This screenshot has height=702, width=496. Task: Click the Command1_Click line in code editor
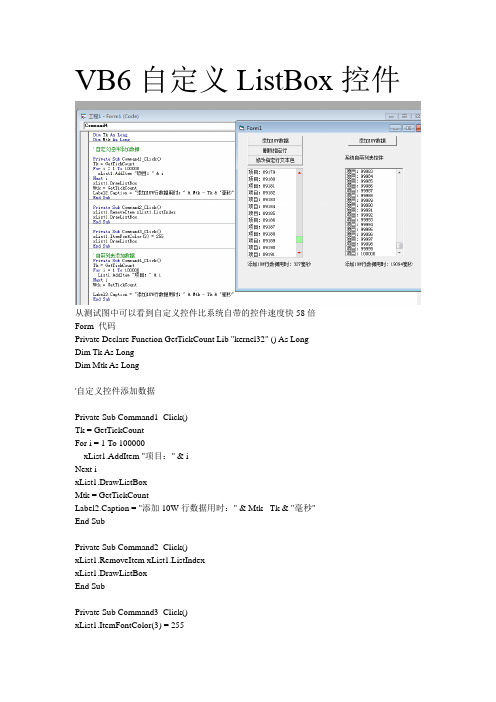click(x=127, y=159)
